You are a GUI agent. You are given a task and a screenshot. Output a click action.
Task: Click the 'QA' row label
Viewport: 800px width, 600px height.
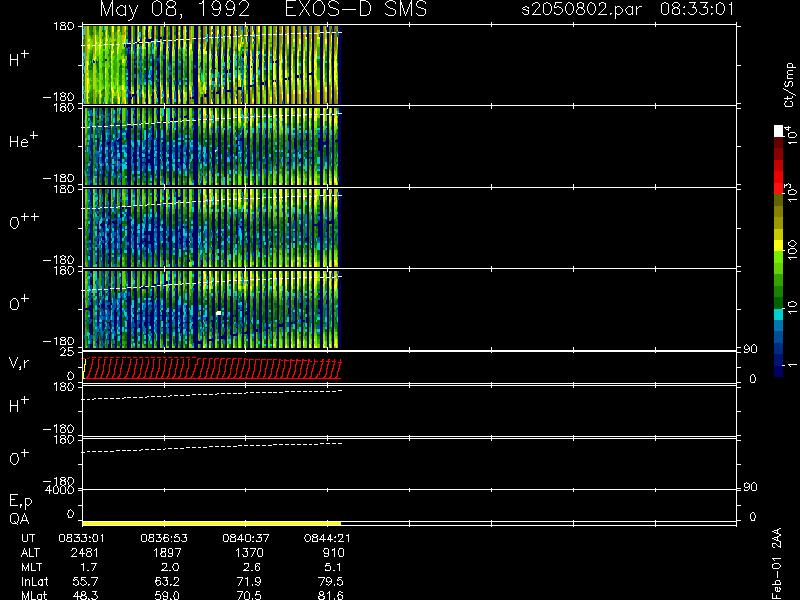(x=19, y=519)
